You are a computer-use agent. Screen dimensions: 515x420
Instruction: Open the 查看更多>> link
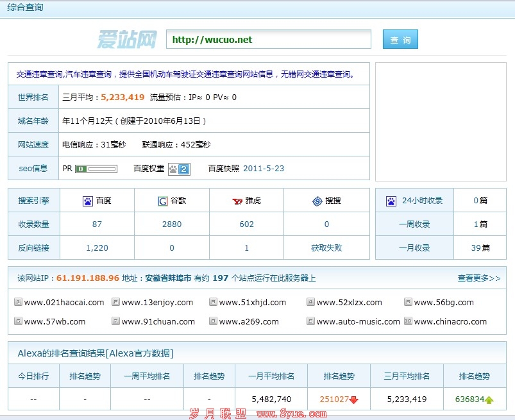[x=478, y=278]
